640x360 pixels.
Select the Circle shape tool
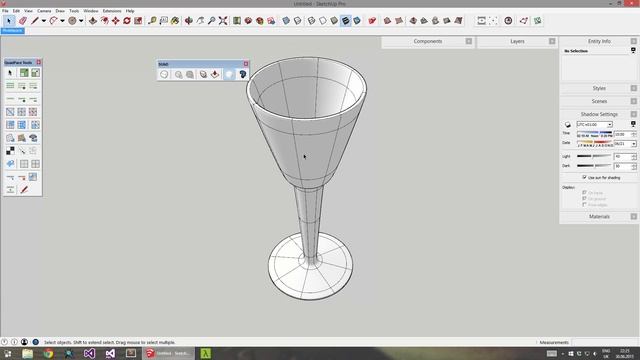pos(72,20)
